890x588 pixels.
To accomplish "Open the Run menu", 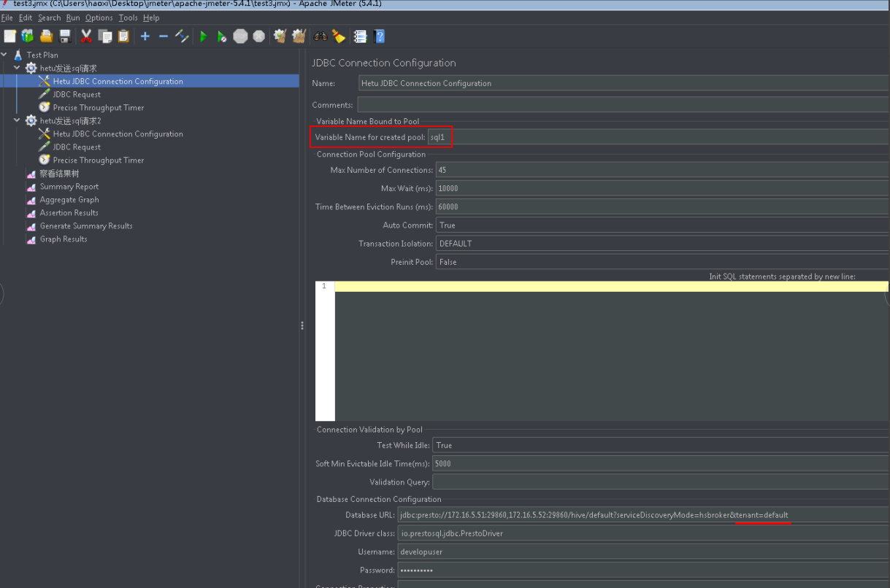I will pyautogui.click(x=73, y=18).
